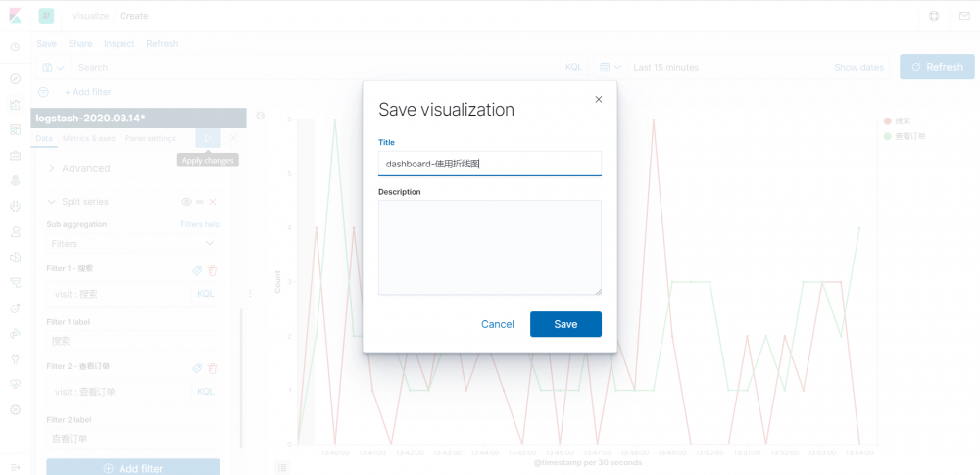
Task: Discard changes with the X button
Action: tap(233, 138)
